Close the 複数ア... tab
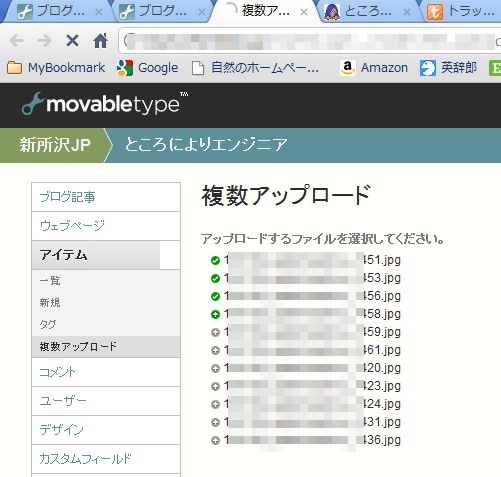This screenshot has width=501, height=477. tap(304, 12)
